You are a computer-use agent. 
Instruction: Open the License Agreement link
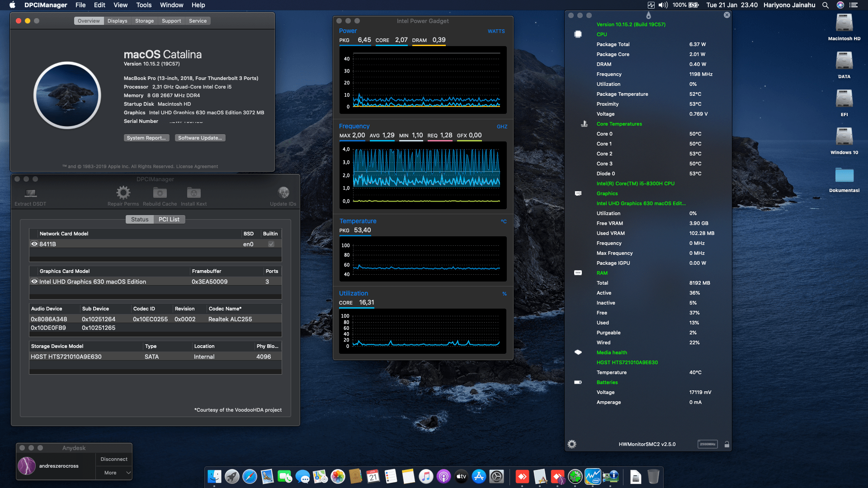coord(197,166)
